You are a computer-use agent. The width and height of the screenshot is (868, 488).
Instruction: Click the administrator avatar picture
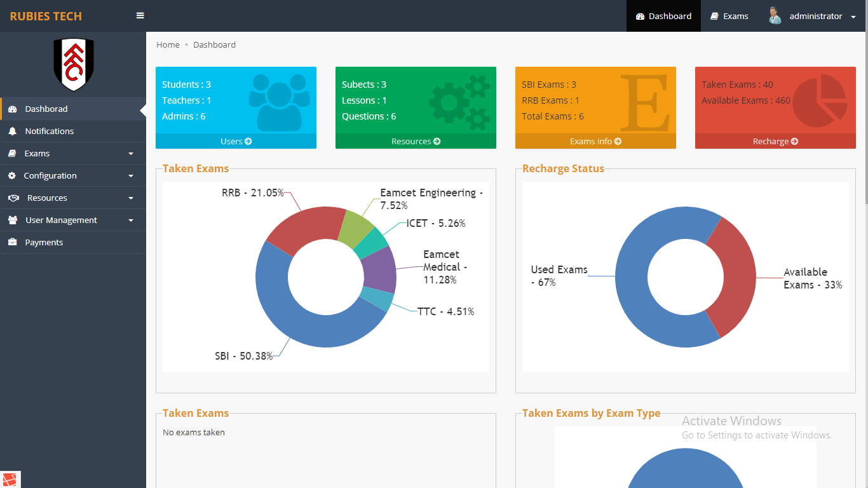(x=775, y=16)
